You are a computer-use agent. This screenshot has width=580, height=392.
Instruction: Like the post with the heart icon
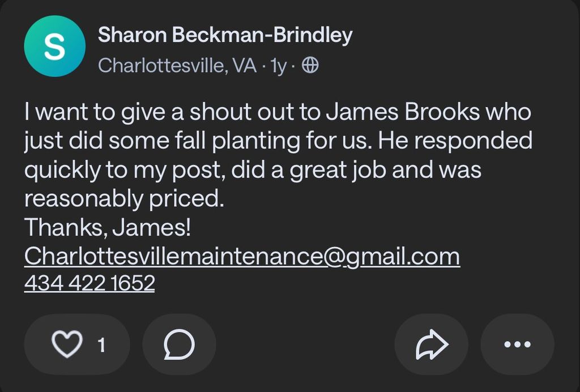(x=67, y=344)
